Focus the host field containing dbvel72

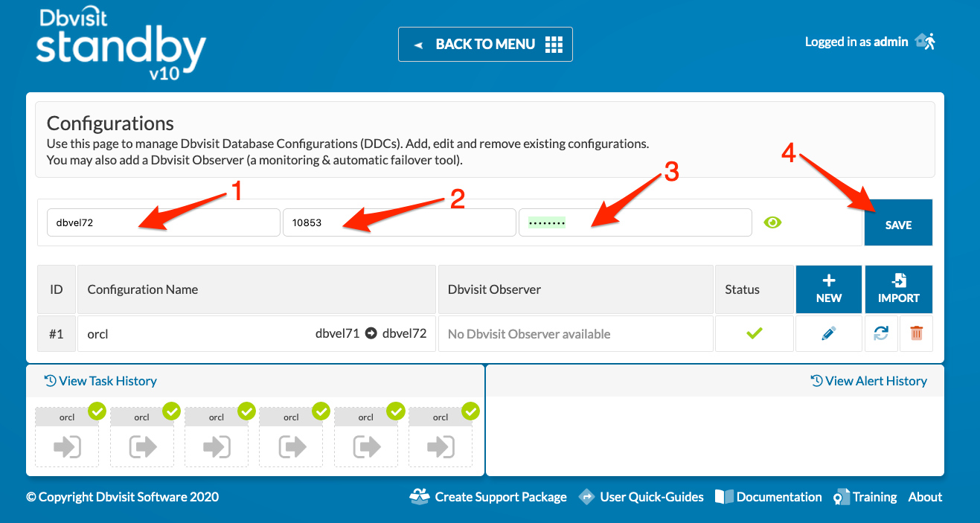coord(164,222)
